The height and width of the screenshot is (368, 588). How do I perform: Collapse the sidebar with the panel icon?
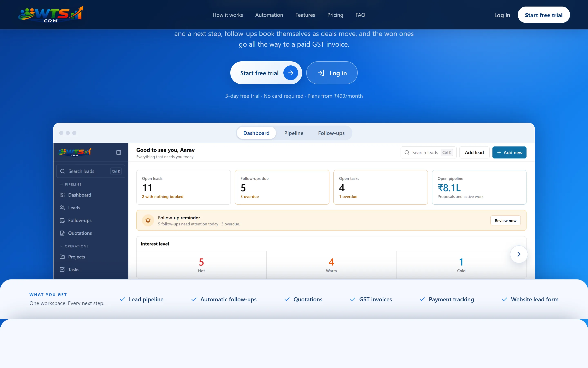119,152
